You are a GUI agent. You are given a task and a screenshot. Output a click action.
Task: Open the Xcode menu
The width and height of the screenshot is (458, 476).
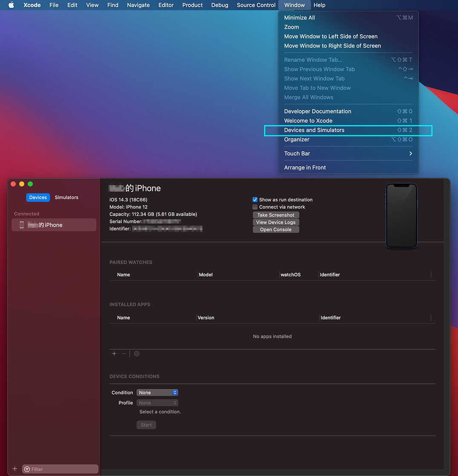click(x=32, y=5)
